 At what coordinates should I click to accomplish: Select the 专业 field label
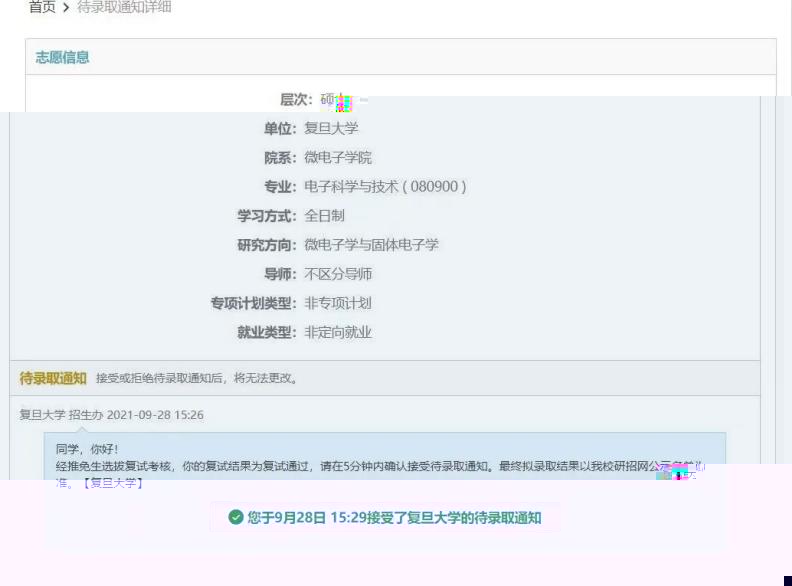280,186
